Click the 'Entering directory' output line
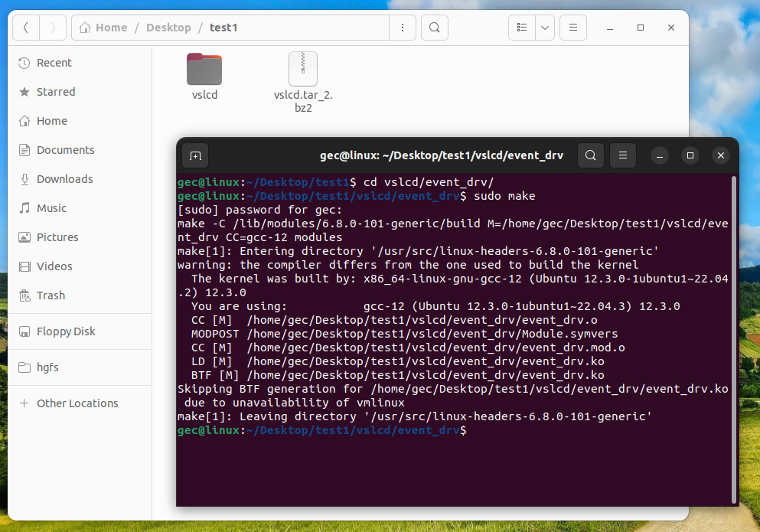This screenshot has width=760, height=532. [x=418, y=251]
